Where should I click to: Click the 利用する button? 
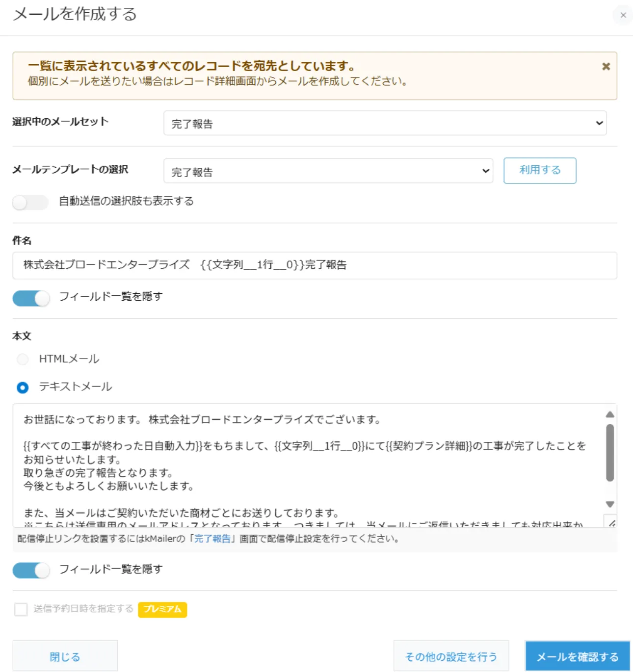pyautogui.click(x=539, y=171)
